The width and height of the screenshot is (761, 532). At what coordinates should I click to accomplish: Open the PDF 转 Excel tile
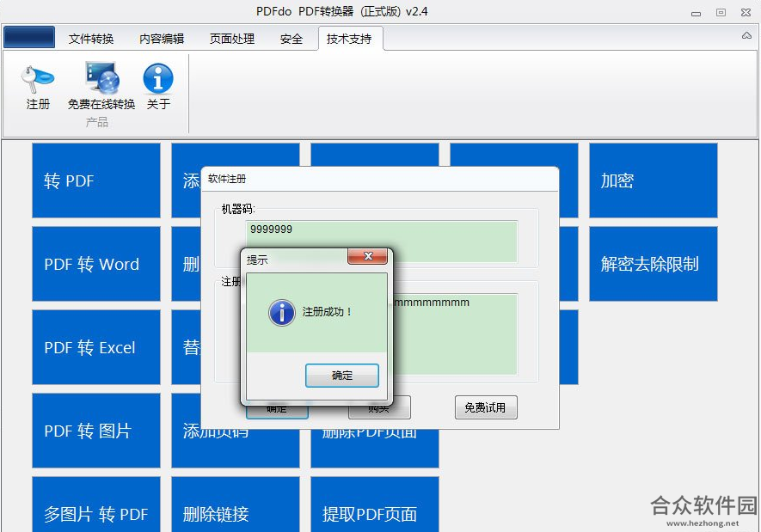(x=96, y=347)
